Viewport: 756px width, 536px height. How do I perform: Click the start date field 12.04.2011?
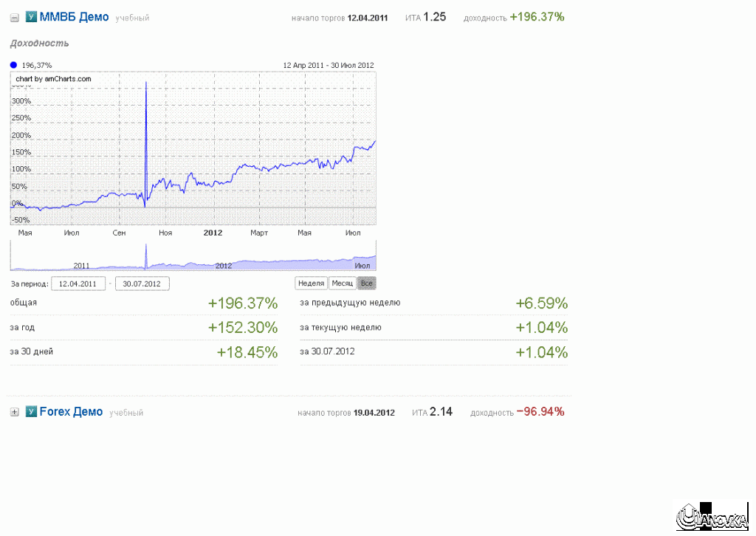pyautogui.click(x=78, y=284)
